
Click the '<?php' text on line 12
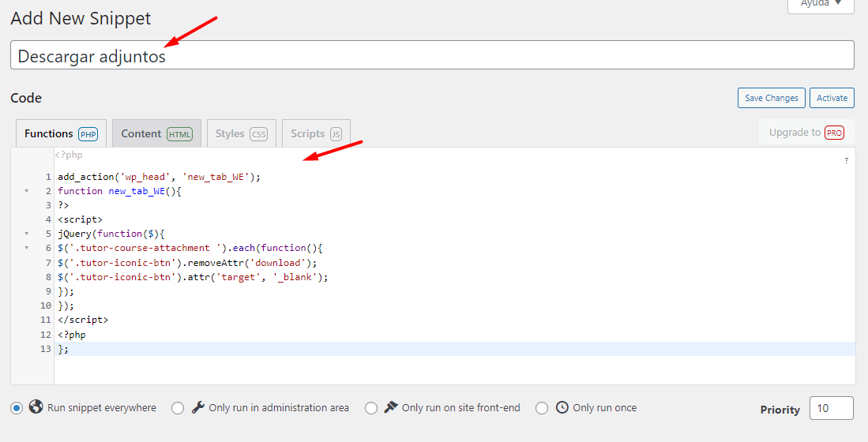[x=72, y=335]
